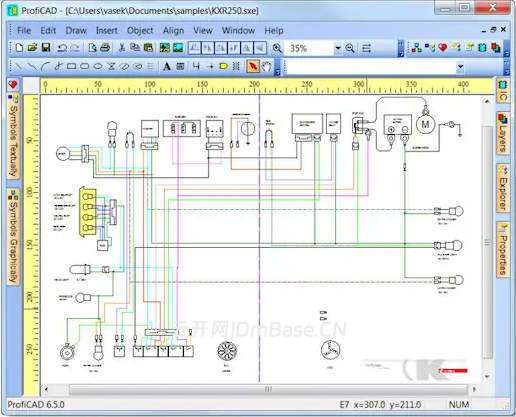Open the Edit menu
This screenshot has height=417, width=516.
[48, 31]
